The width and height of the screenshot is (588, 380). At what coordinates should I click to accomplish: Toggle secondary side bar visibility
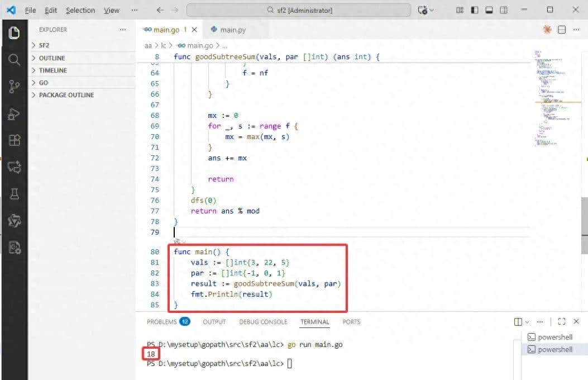point(504,10)
